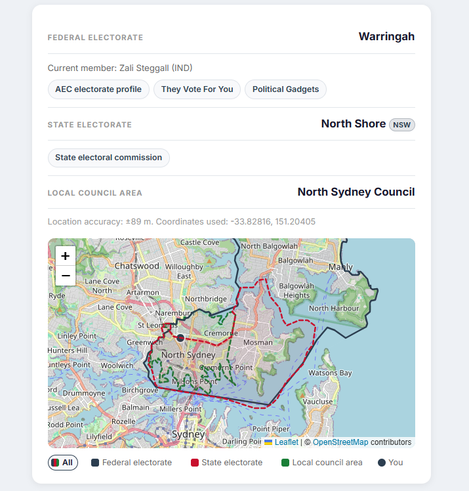Click the Mosman area on the map
The image size is (469, 491).
(258, 342)
